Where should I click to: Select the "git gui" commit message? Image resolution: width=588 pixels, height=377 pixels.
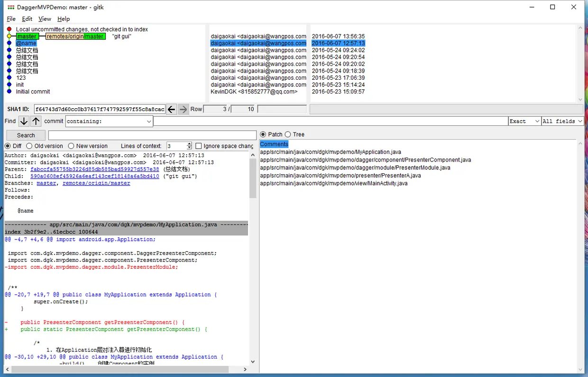pos(122,36)
